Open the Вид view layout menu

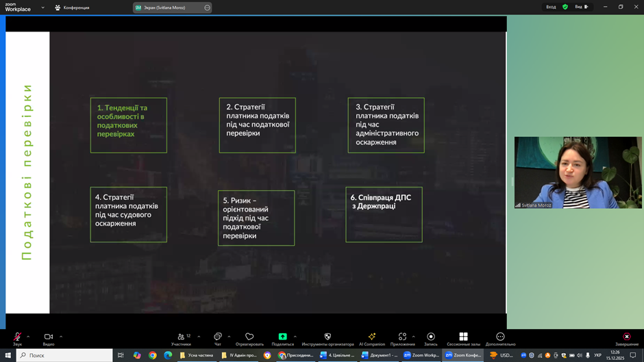pos(581,7)
